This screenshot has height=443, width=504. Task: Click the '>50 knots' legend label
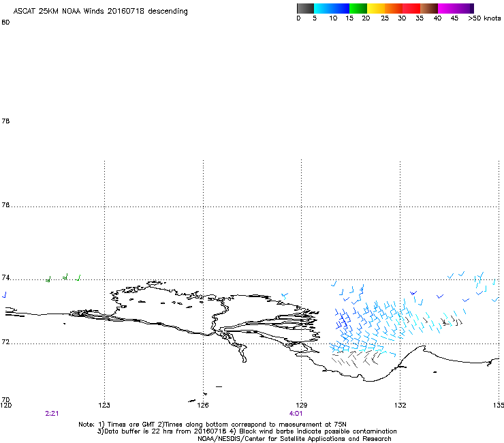pyautogui.click(x=484, y=18)
